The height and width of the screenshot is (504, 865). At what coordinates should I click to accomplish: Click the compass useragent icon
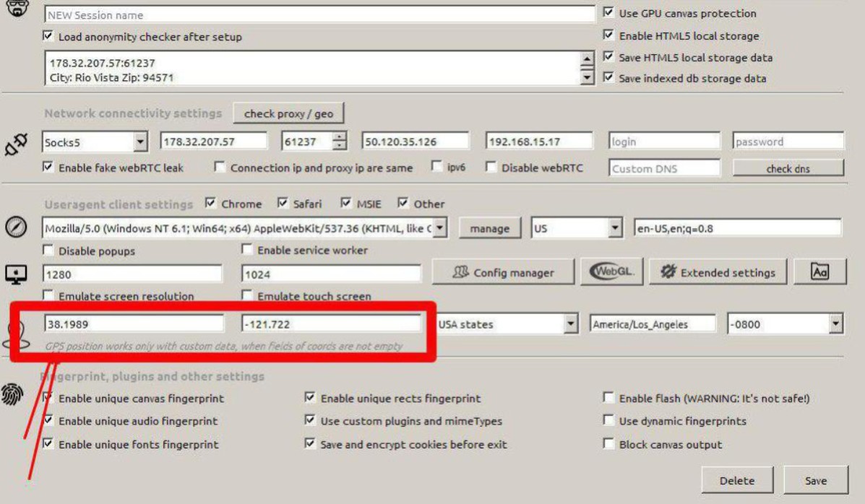(17, 227)
